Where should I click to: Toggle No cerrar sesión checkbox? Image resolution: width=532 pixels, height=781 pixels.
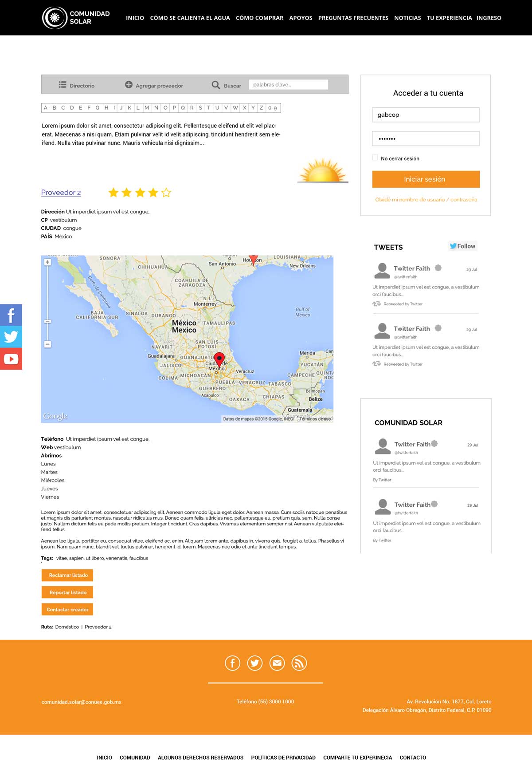[375, 158]
